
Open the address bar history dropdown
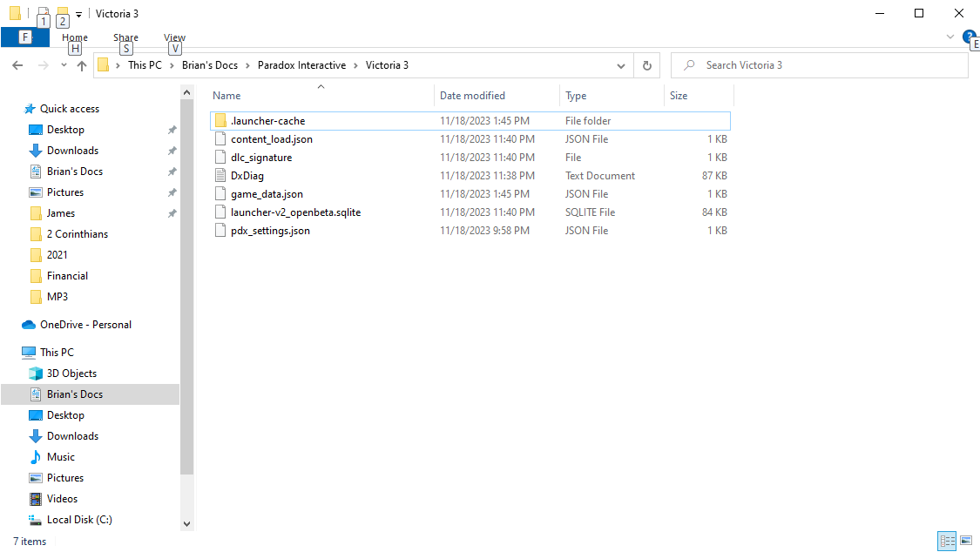(x=620, y=65)
